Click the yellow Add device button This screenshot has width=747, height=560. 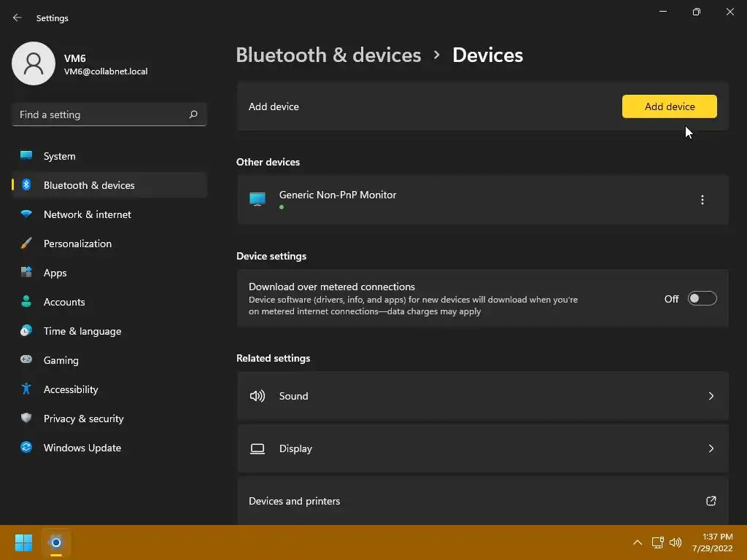(670, 106)
